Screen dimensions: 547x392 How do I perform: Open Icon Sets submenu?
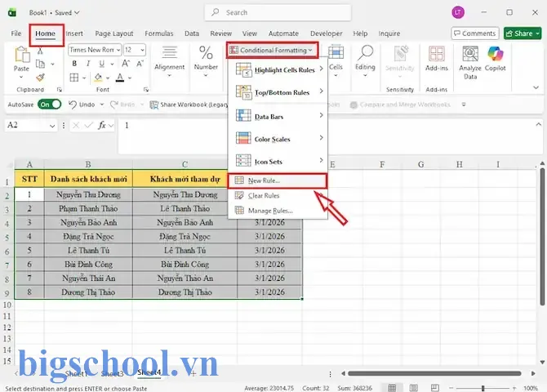(x=279, y=161)
